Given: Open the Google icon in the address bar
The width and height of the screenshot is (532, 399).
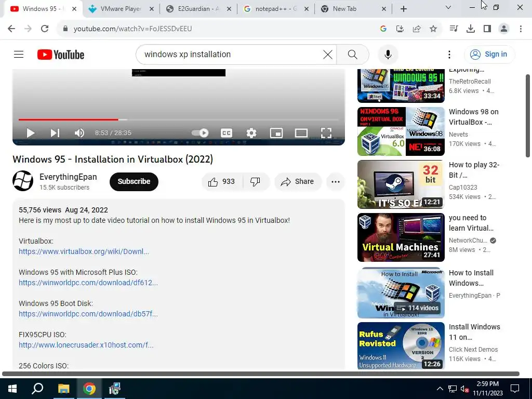Looking at the screenshot, I should point(383,29).
